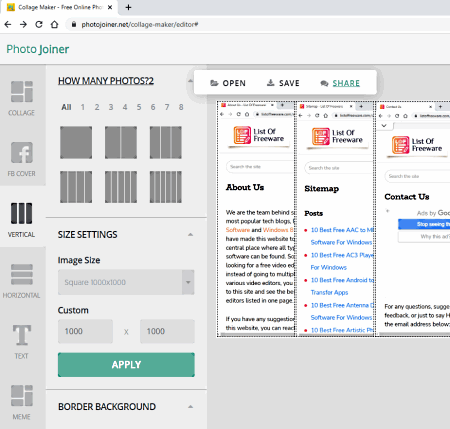The height and width of the screenshot is (429, 450).
Task: Click the BORDER BACKGROUND heading
Action: coord(107,407)
